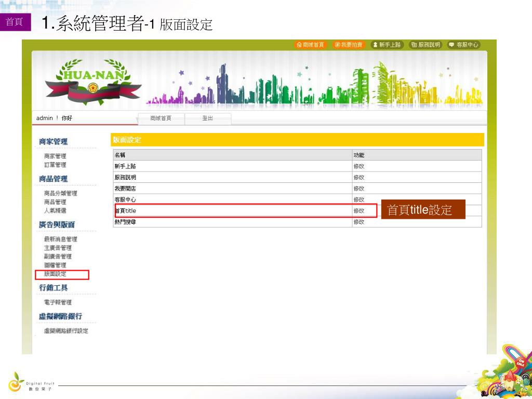Open 服務說明 from the top bar
The width and height of the screenshot is (532, 399).
[425, 45]
